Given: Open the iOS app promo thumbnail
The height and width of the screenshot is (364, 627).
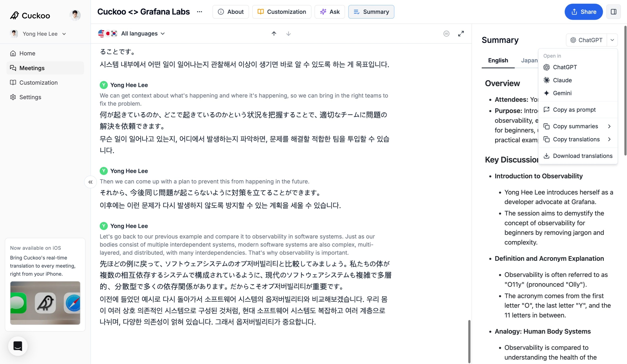Looking at the screenshot, I should pos(45,303).
